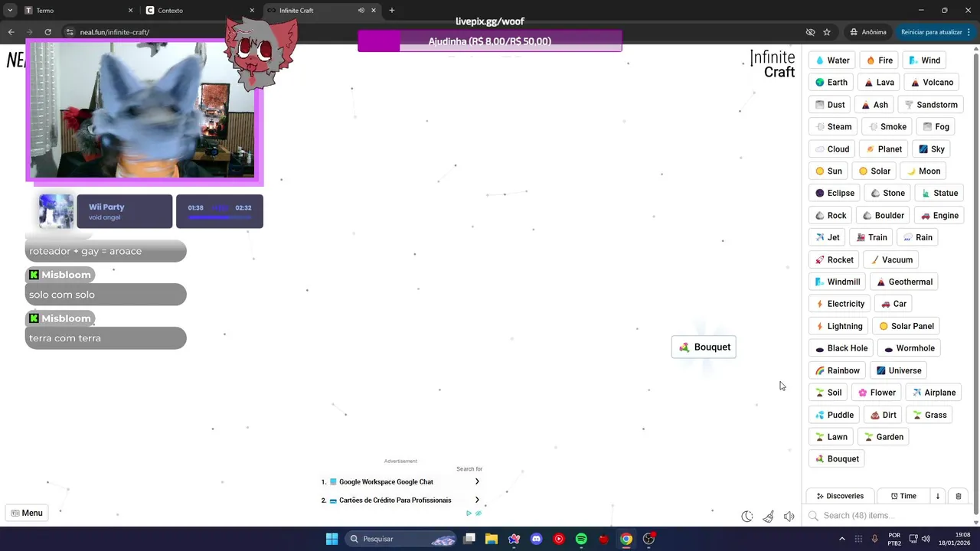This screenshot has width=980, height=551.
Task: Click the Engine element
Action: point(939,216)
